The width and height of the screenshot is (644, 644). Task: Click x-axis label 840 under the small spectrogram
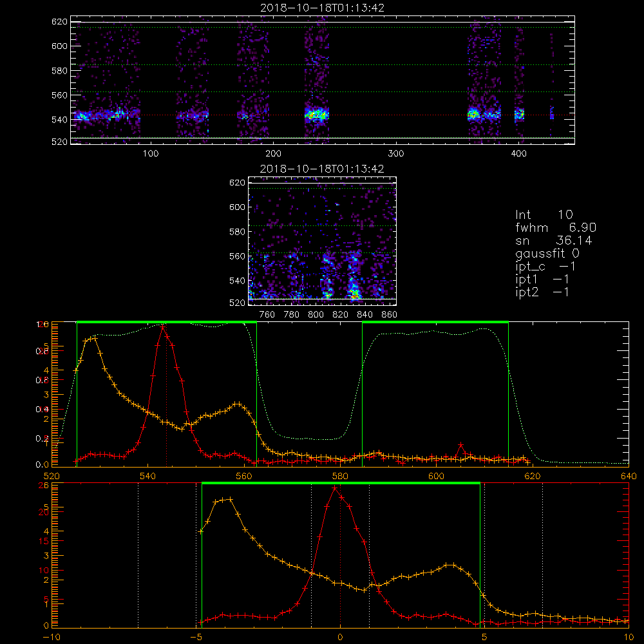(x=365, y=315)
